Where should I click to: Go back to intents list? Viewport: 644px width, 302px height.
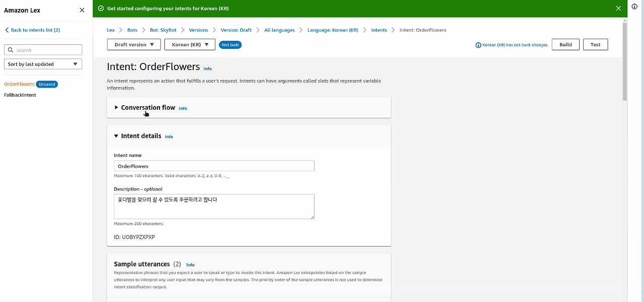click(x=32, y=30)
